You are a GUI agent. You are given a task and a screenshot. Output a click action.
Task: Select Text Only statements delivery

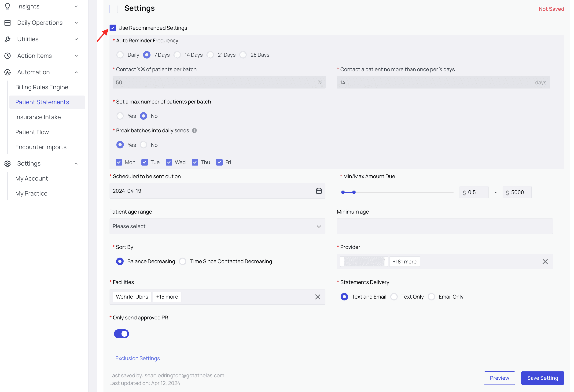[x=394, y=297]
